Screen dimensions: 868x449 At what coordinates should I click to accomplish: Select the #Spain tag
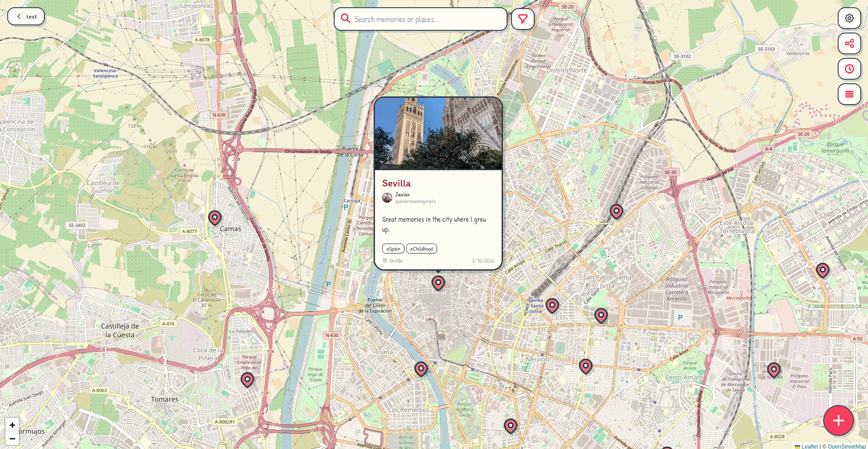(x=393, y=249)
